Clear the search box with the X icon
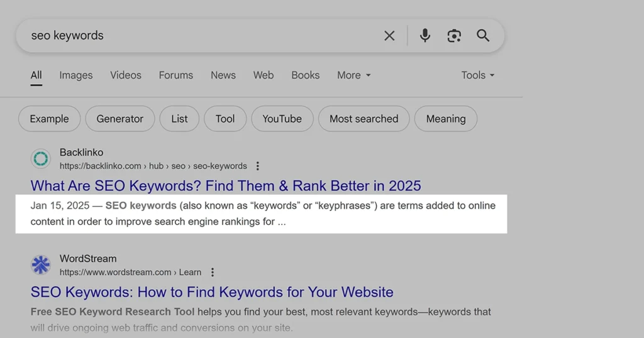The image size is (644, 338). point(389,36)
